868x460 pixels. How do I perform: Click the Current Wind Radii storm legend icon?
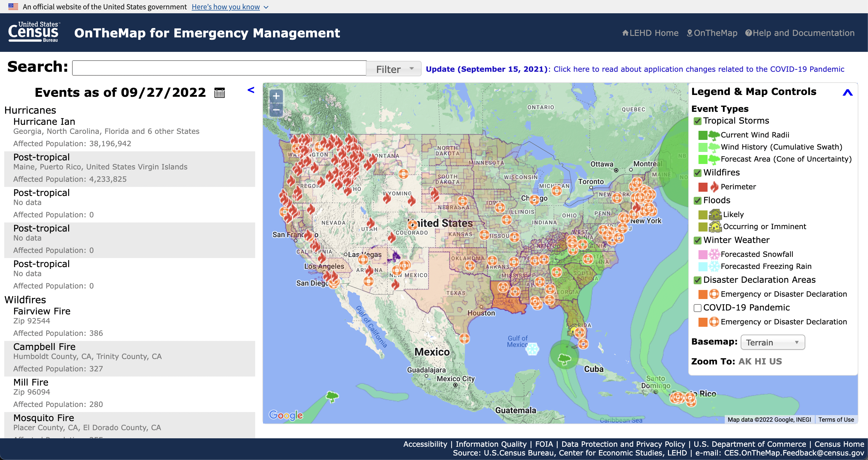[714, 135]
